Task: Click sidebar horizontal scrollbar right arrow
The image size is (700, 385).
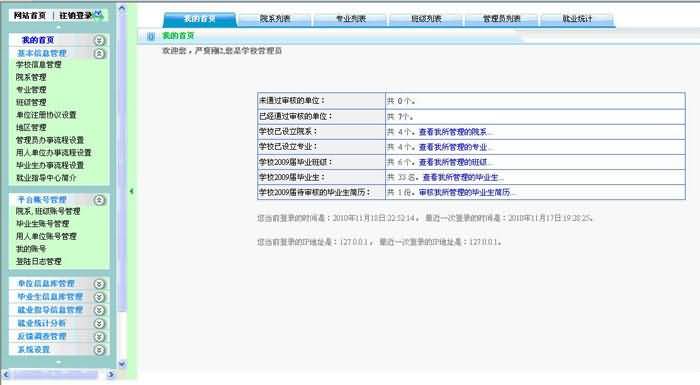Action: coord(110,375)
